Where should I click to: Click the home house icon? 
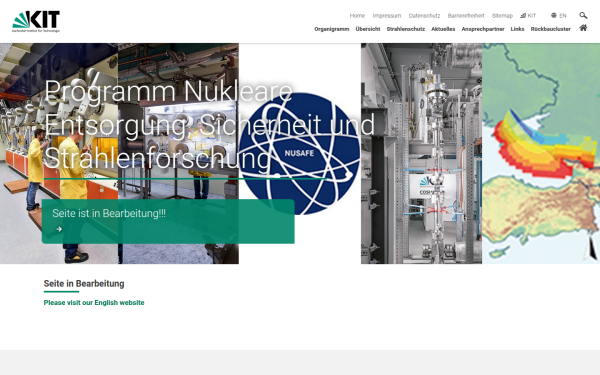click(x=583, y=28)
